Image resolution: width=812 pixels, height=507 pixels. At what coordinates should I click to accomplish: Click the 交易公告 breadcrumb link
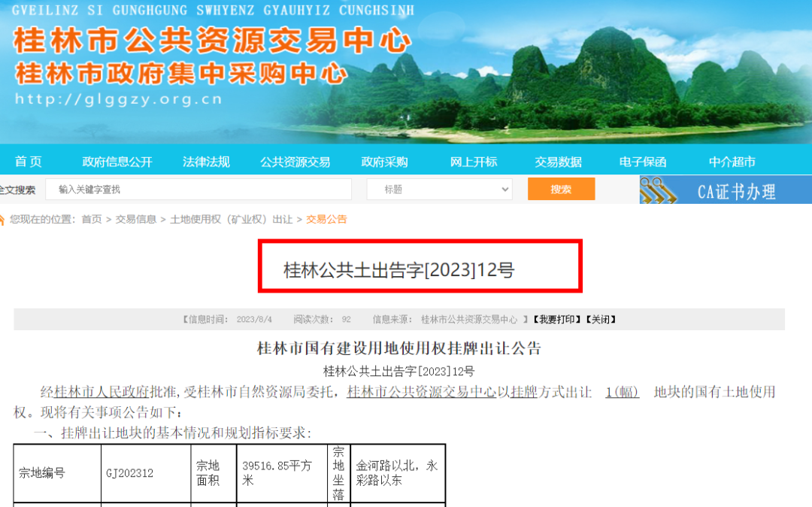click(326, 220)
